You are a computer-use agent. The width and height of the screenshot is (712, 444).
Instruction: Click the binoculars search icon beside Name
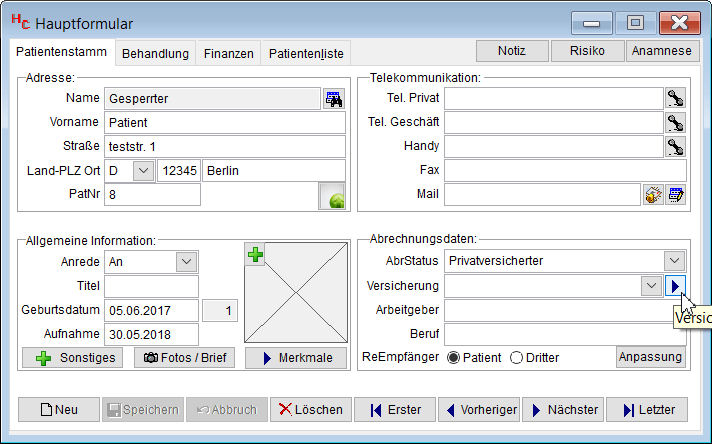click(x=333, y=98)
